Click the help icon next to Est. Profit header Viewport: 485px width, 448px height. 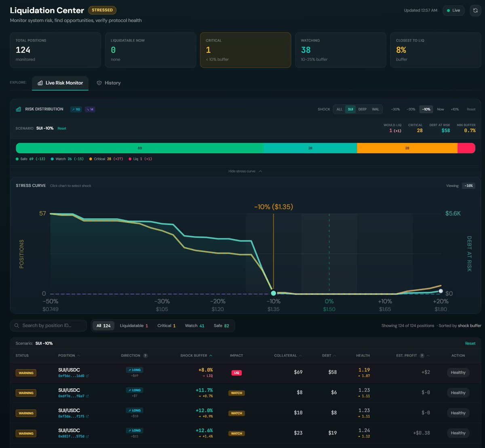tap(422, 355)
